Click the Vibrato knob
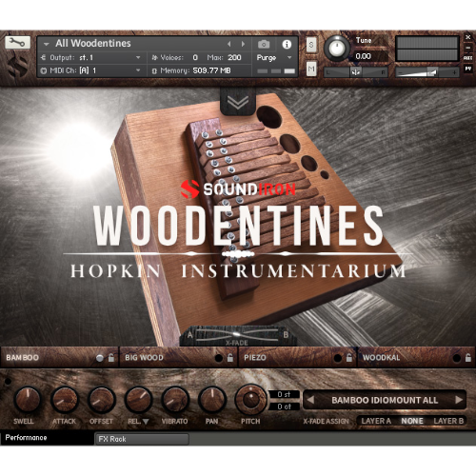 tap(175, 400)
